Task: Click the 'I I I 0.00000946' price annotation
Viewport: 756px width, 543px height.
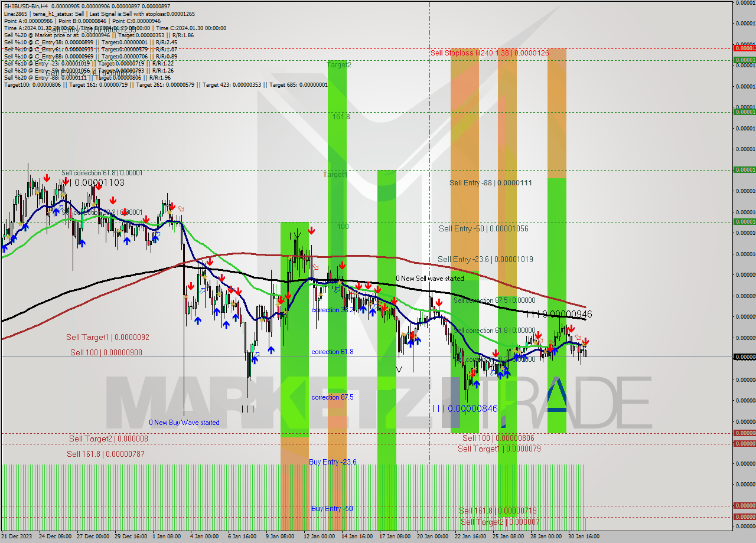Action: pyautogui.click(x=559, y=315)
